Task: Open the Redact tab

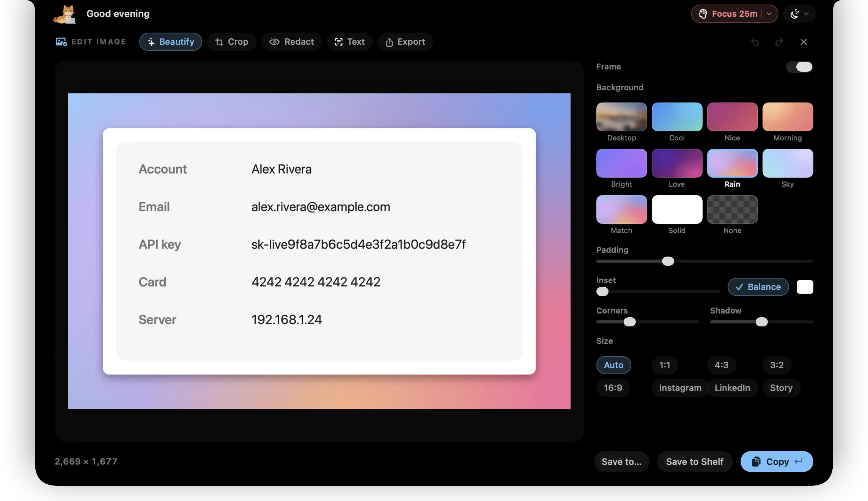Action: [291, 42]
